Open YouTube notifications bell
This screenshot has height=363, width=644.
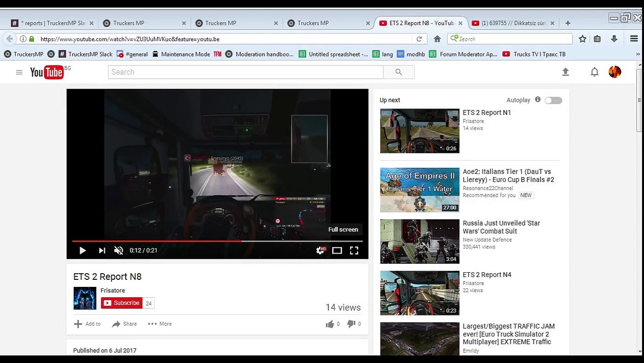(x=595, y=72)
